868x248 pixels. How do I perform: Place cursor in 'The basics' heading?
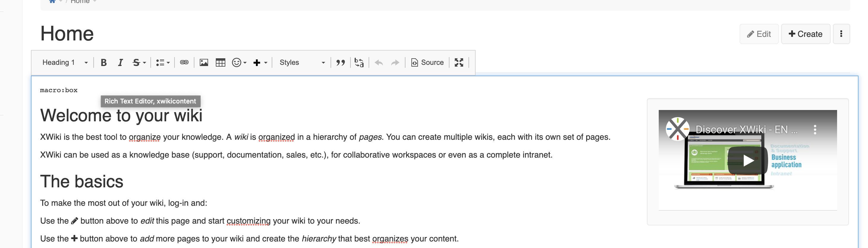pyautogui.click(x=81, y=182)
